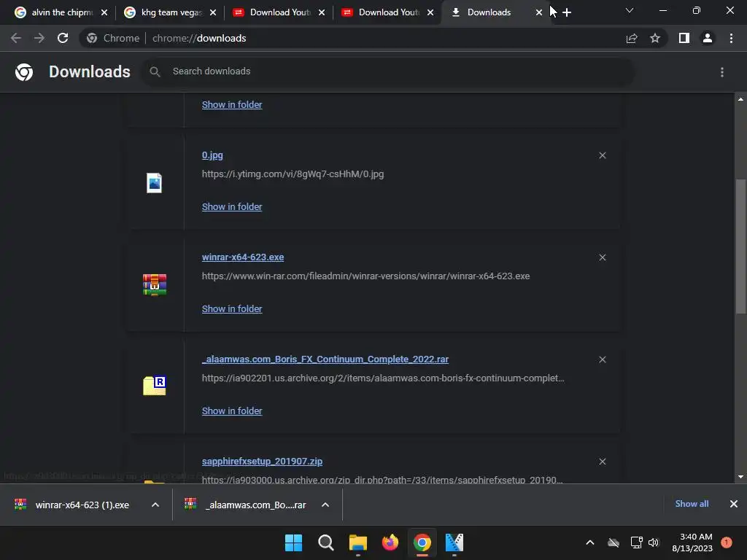Click the WinRAR installer file icon
Screen dimensions: 747x560
point(155,285)
